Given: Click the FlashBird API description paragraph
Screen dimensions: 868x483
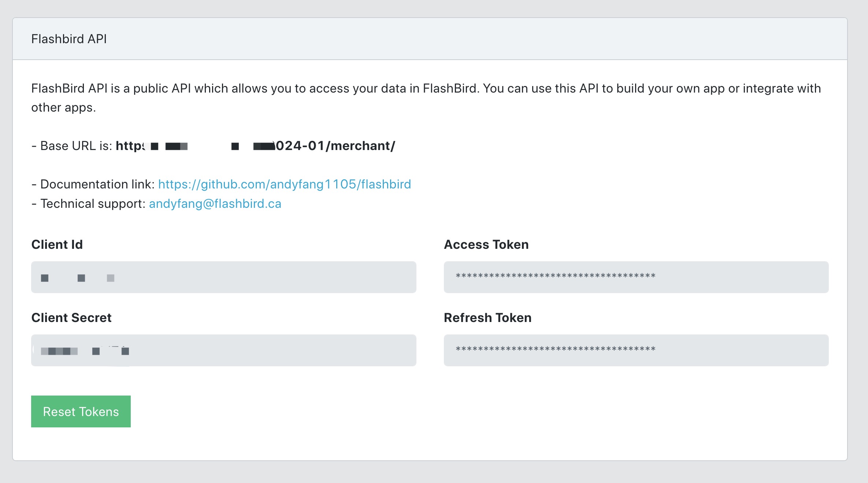Looking at the screenshot, I should [x=426, y=98].
